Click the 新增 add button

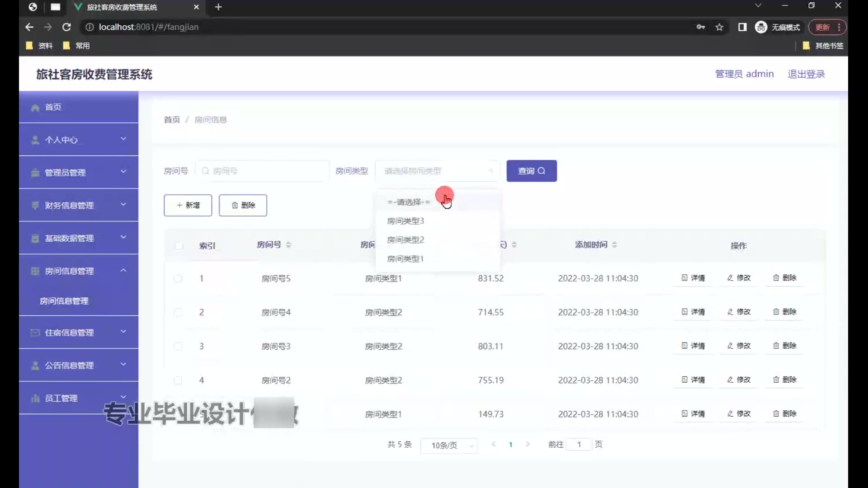point(188,205)
